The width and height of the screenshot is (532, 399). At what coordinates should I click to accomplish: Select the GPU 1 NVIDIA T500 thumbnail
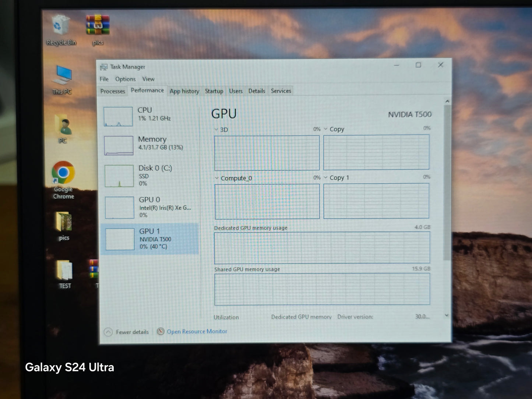(x=120, y=239)
